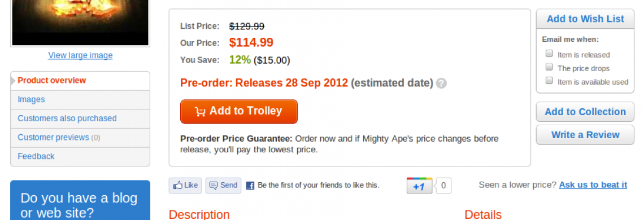Click the product image thumbnail
644x220 pixels.
(x=80, y=23)
